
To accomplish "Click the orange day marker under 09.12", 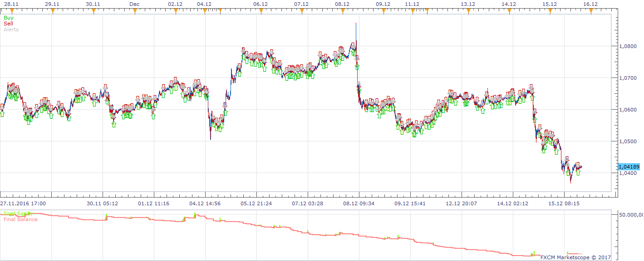I will tap(383, 11).
